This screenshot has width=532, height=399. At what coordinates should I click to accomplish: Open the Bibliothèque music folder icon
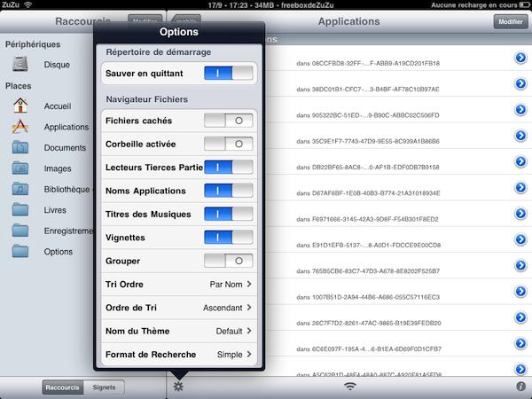click(20, 189)
